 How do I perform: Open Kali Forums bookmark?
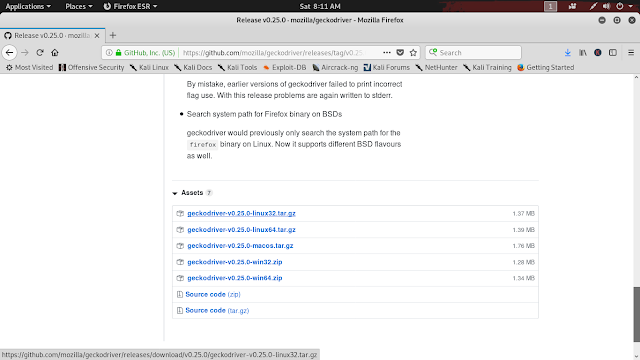[x=387, y=67]
